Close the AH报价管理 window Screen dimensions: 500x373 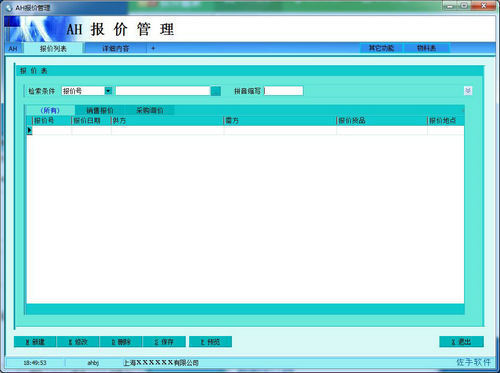pyautogui.click(x=483, y=6)
